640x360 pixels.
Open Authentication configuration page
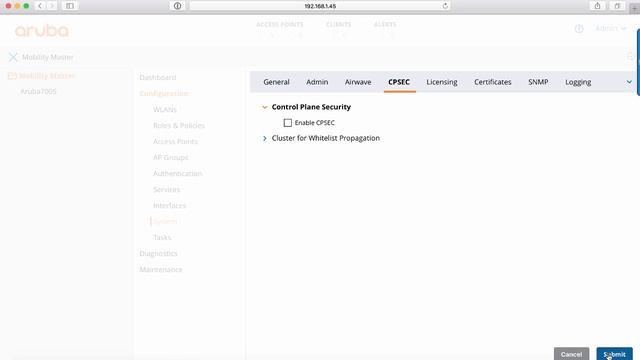(178, 173)
